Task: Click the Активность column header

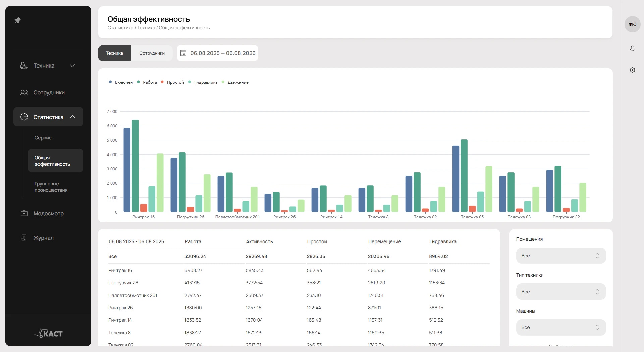Action: [x=259, y=241]
